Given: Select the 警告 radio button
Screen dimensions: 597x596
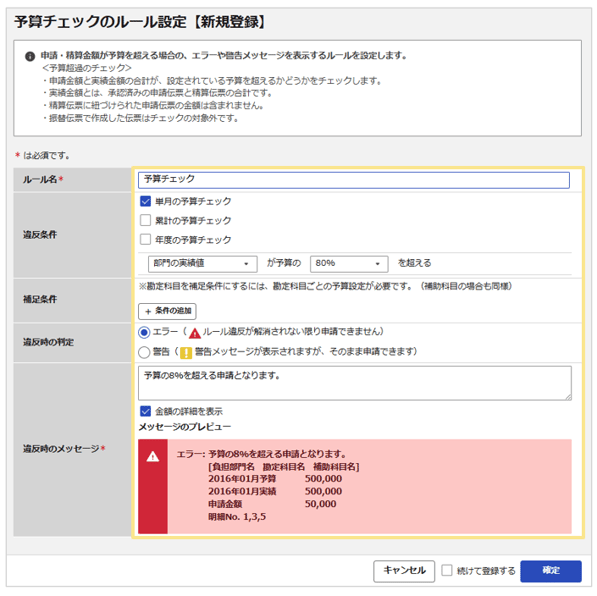Looking at the screenshot, I should [x=144, y=352].
